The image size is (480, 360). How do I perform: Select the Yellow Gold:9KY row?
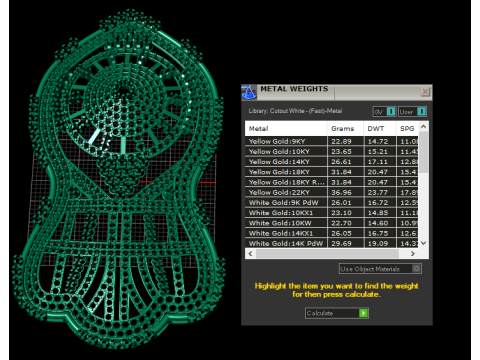click(x=332, y=141)
